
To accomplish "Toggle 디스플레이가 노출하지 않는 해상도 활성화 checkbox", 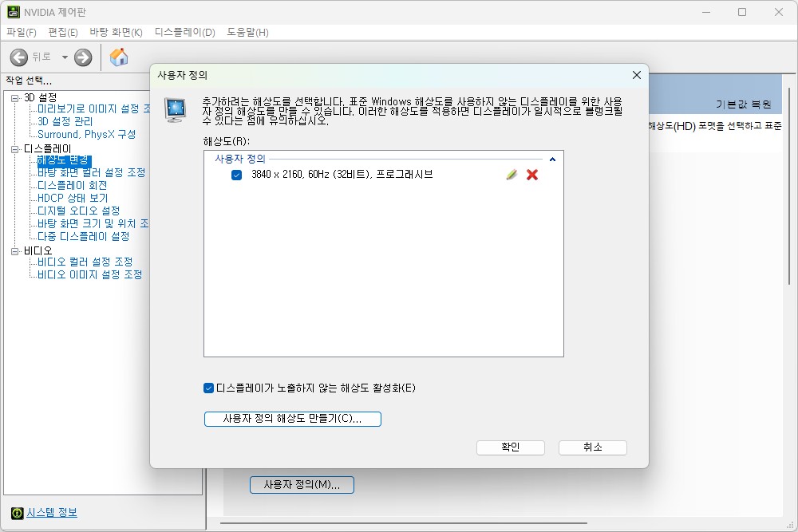I will click(208, 388).
